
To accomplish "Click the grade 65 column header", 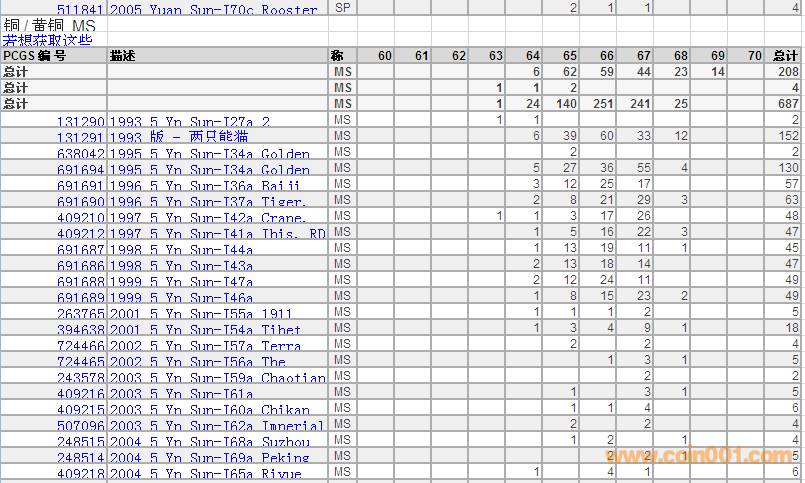I will point(570,56).
